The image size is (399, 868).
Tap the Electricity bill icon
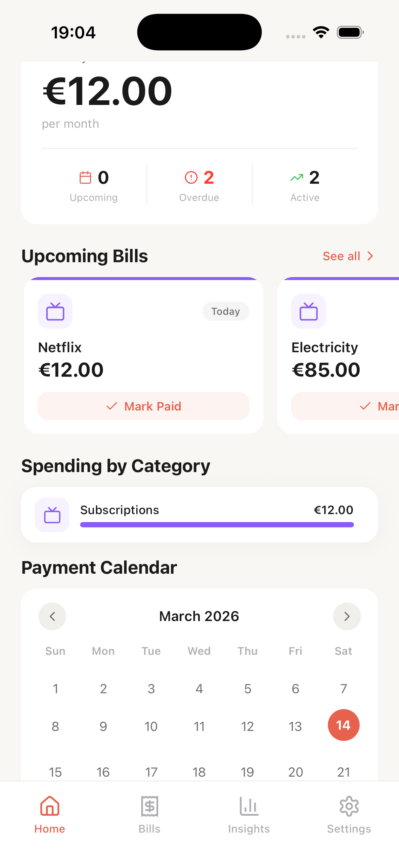coord(308,311)
